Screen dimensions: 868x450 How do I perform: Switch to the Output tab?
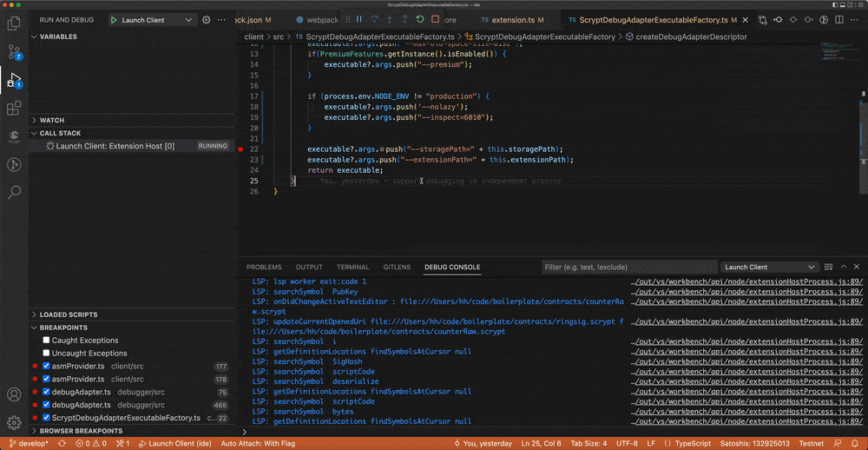pos(309,267)
